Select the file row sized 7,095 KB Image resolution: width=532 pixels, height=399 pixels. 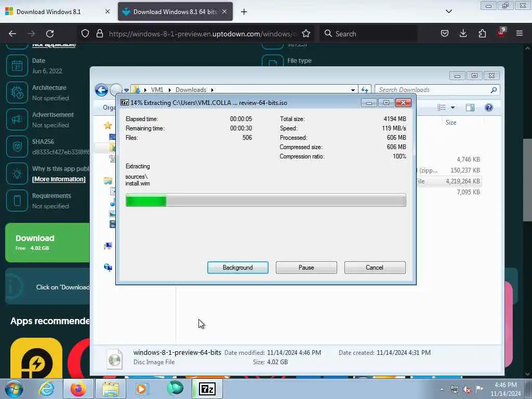click(448, 192)
